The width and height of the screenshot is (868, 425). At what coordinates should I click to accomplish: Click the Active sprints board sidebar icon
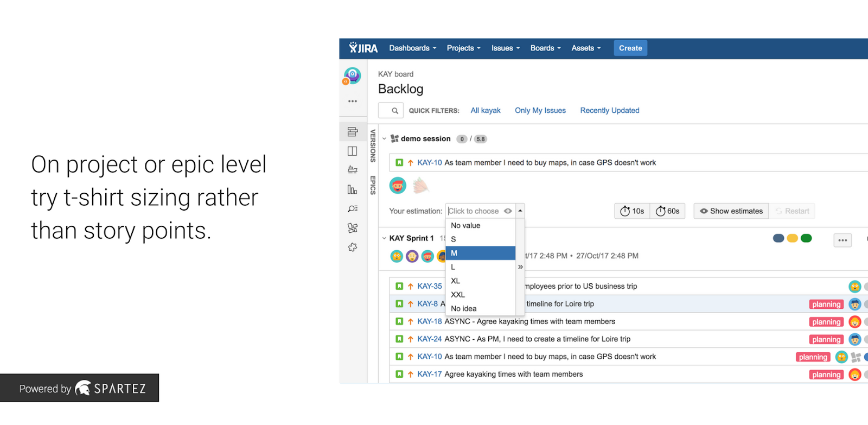coord(353,151)
